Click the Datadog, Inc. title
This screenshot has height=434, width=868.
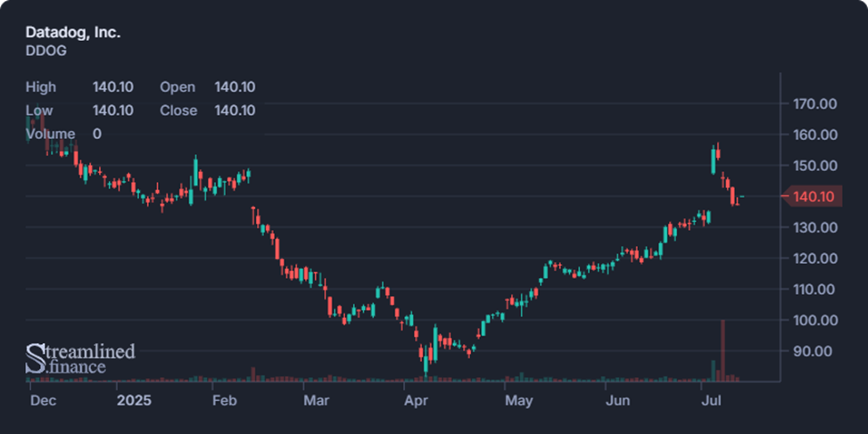pos(72,32)
